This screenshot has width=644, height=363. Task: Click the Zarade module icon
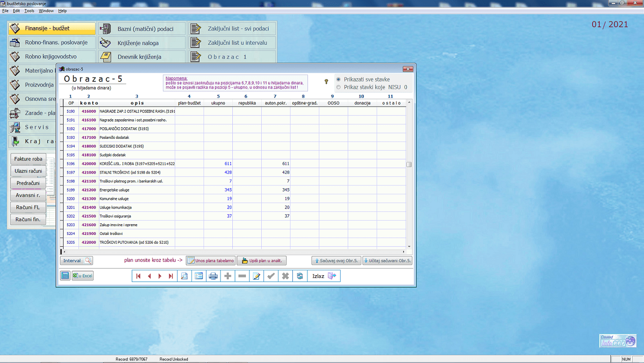point(15,113)
